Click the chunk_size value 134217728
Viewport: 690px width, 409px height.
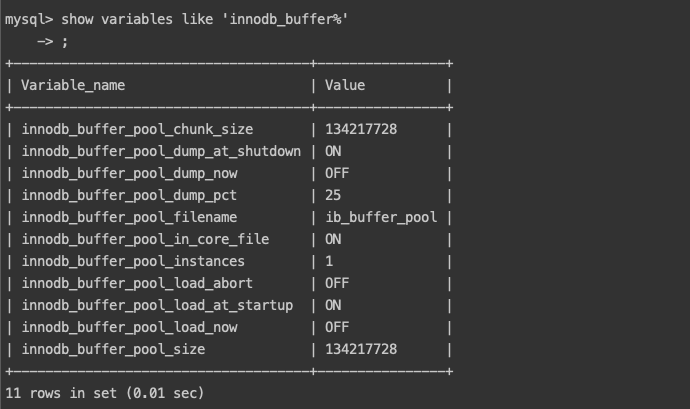361,129
